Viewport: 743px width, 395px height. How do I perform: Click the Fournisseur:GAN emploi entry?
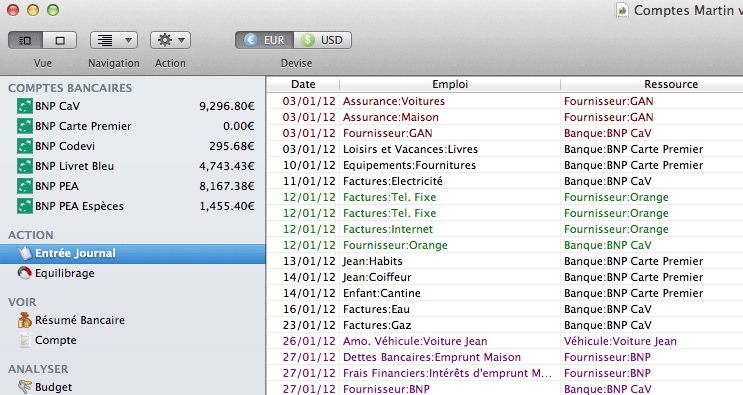pos(388,133)
